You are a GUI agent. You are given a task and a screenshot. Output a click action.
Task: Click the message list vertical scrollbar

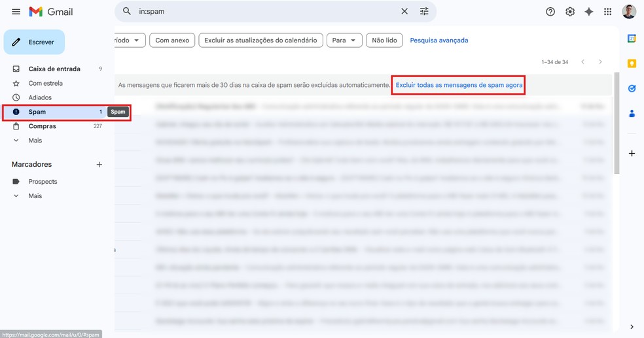click(x=617, y=123)
